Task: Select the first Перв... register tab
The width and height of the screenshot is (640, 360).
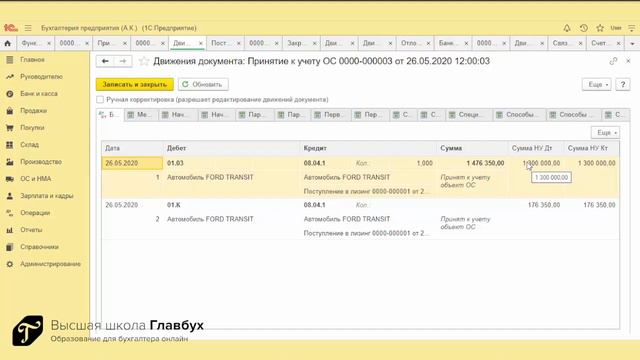Action: pos(331,115)
